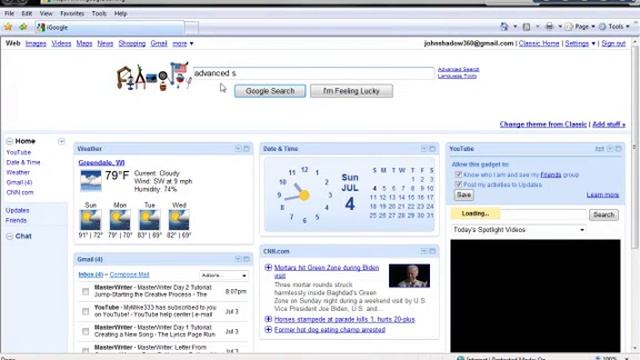The height and width of the screenshot is (360, 640).
Task: Open the Settings dropdown arrow
Action: coord(593,44)
